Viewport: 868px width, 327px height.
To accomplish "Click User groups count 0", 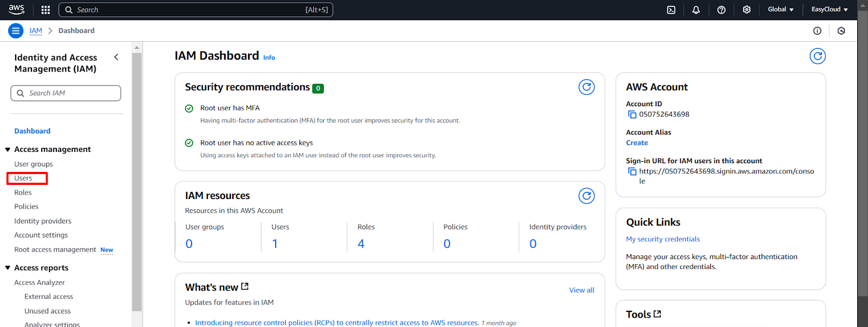I will (189, 244).
